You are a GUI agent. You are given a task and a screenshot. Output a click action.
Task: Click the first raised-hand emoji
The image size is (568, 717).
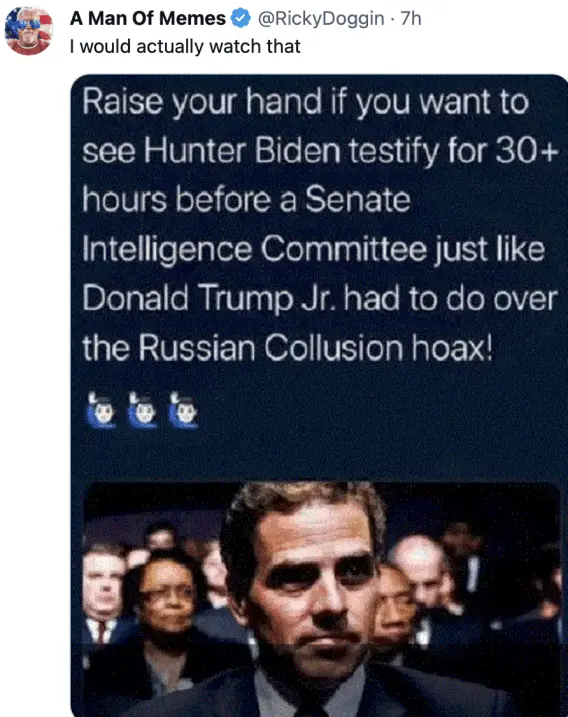pos(102,410)
